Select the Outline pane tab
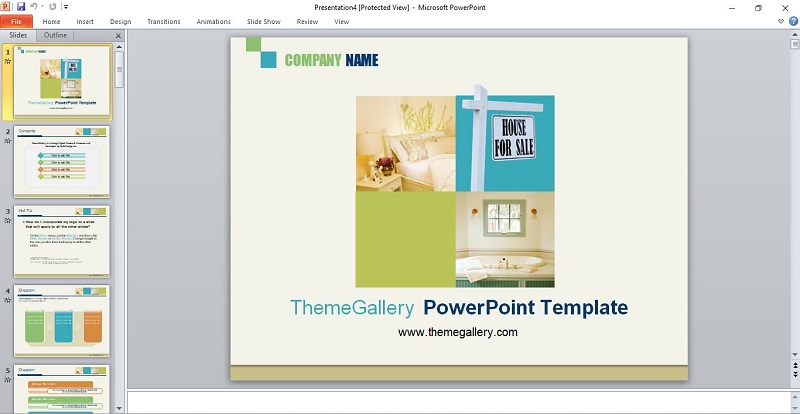 pyautogui.click(x=55, y=35)
